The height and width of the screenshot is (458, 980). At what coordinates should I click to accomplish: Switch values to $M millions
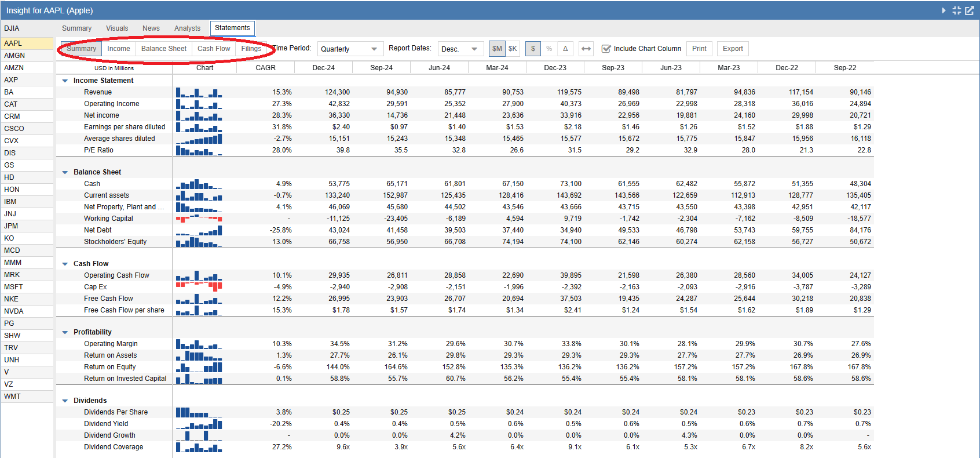[497, 49]
